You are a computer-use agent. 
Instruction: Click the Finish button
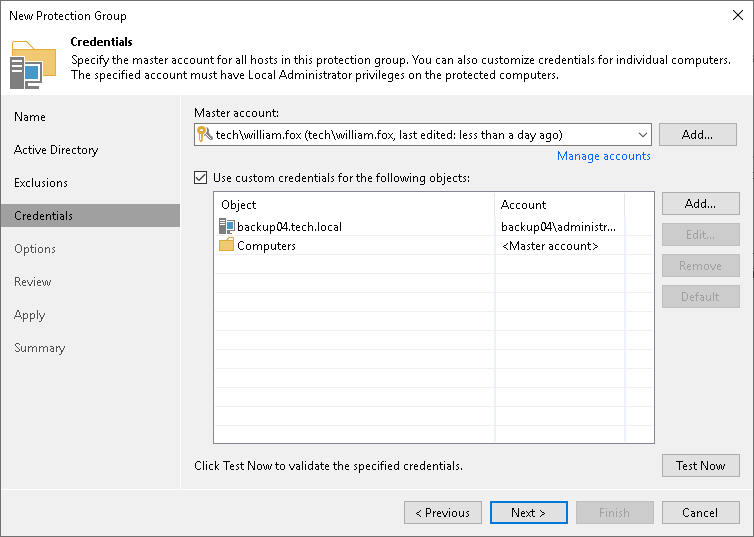614,512
